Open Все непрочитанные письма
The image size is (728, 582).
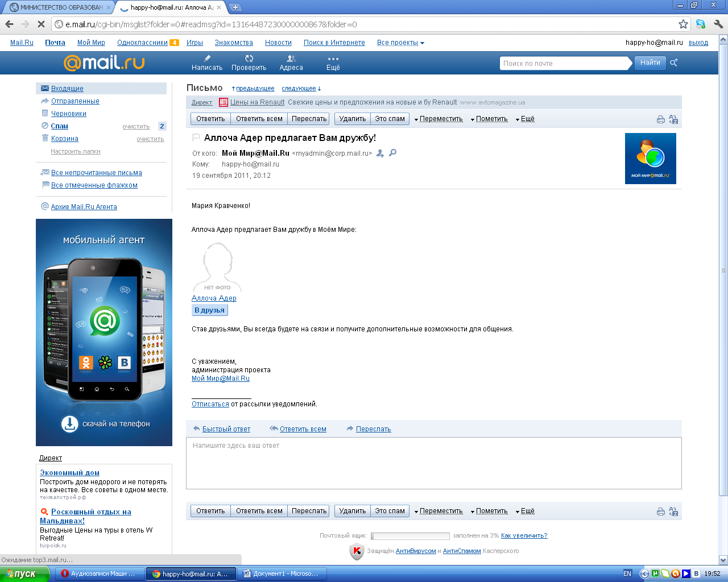point(97,173)
